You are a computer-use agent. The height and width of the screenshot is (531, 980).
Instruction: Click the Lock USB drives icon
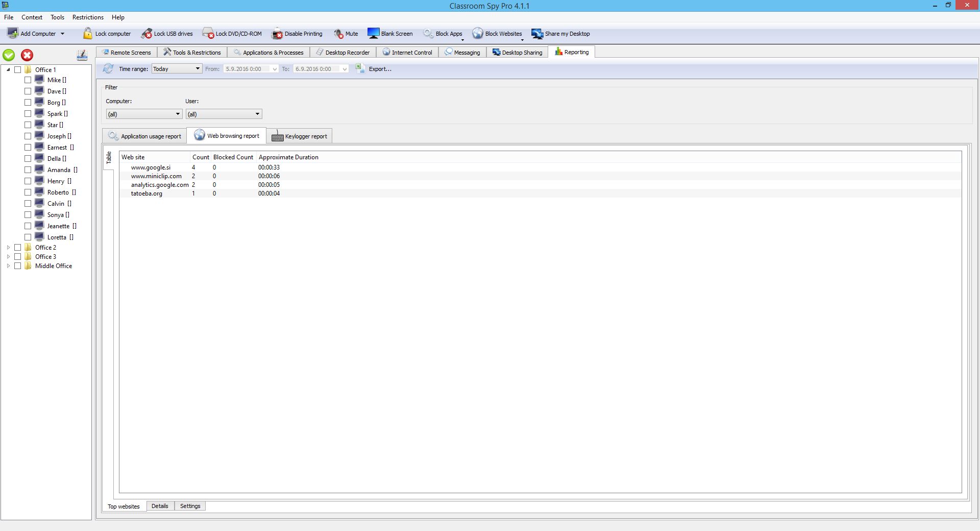pos(146,34)
